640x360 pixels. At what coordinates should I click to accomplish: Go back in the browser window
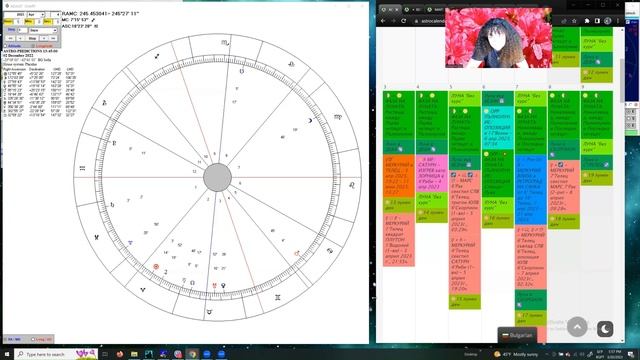pos(383,20)
